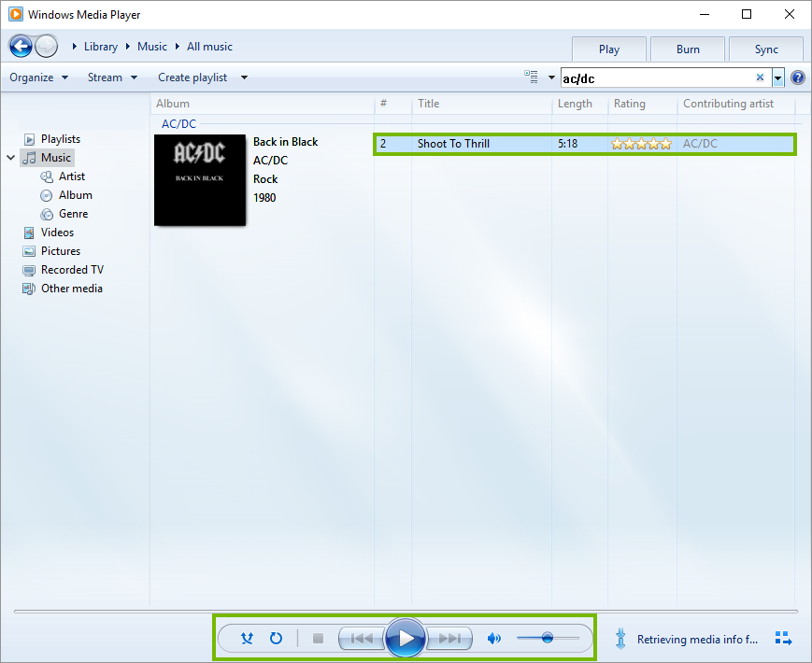
Task: Go back using the navigation arrow
Action: [21, 46]
